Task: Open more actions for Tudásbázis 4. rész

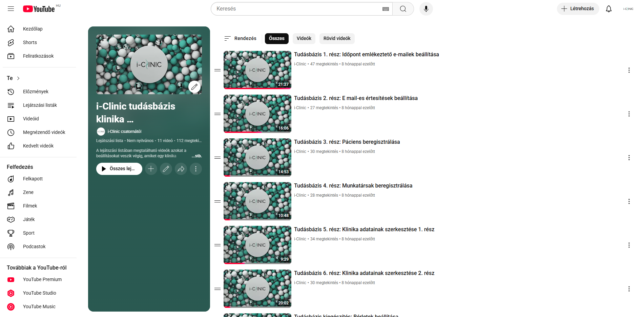Action: click(629, 201)
